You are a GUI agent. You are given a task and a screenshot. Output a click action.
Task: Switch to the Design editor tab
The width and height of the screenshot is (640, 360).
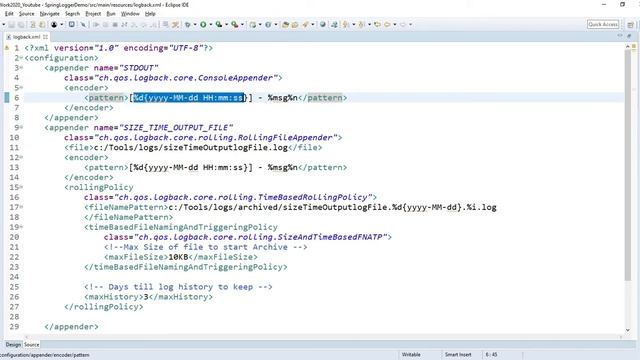tap(13, 345)
